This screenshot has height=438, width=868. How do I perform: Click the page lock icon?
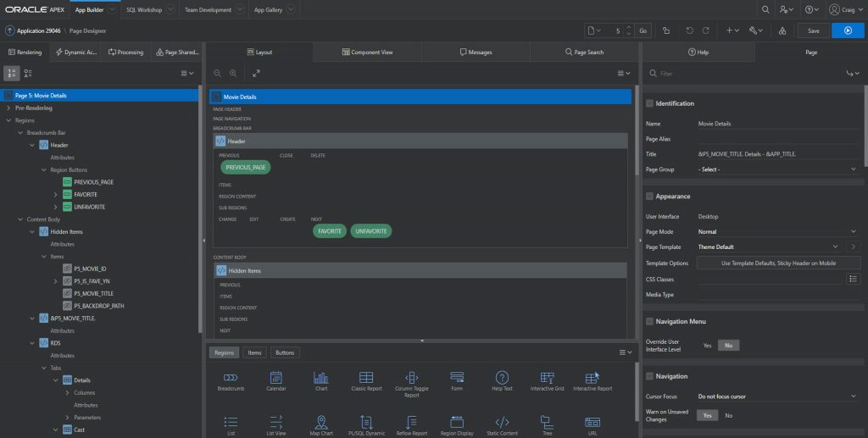pos(666,30)
